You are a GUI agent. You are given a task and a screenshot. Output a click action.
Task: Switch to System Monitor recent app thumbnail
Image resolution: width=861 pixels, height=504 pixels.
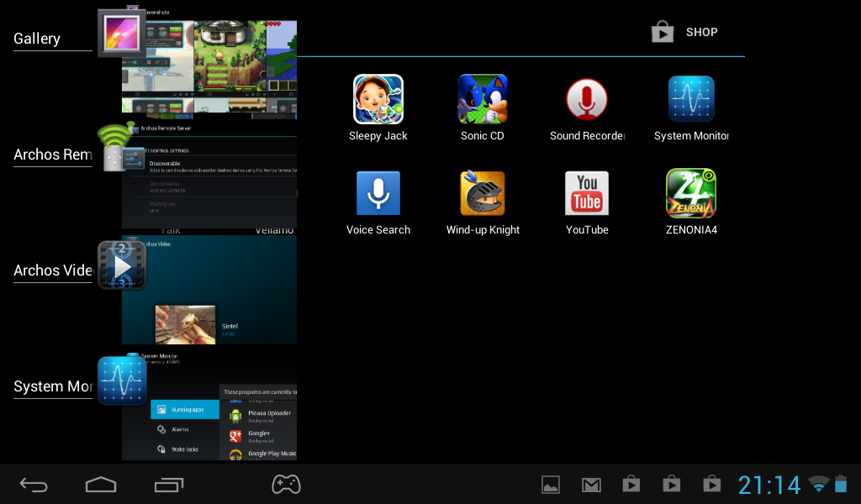click(x=209, y=407)
